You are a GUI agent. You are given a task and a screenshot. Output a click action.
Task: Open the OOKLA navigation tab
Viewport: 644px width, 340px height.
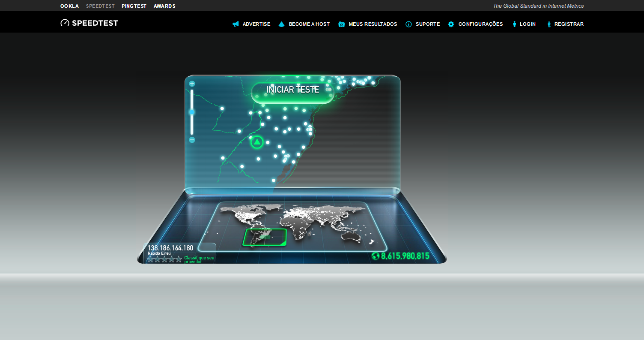tap(69, 6)
